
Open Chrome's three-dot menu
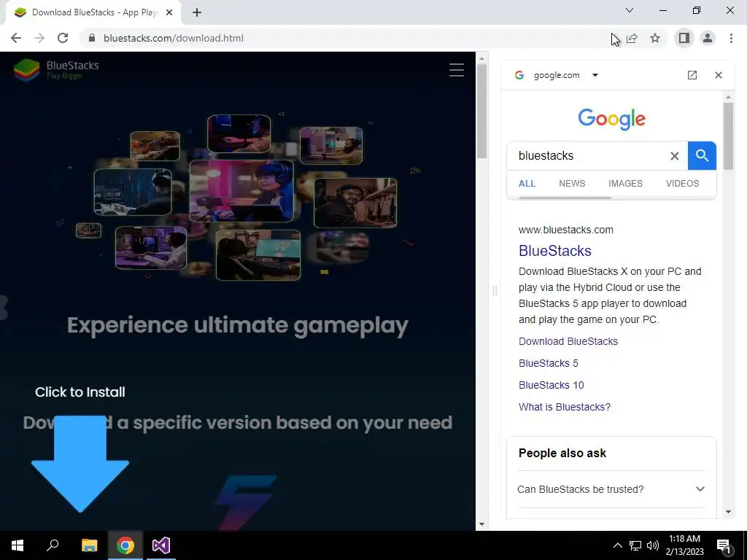click(x=731, y=38)
